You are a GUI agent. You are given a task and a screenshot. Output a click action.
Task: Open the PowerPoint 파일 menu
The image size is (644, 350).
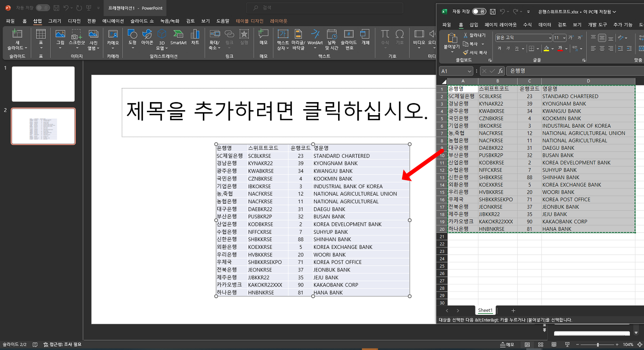(10, 21)
